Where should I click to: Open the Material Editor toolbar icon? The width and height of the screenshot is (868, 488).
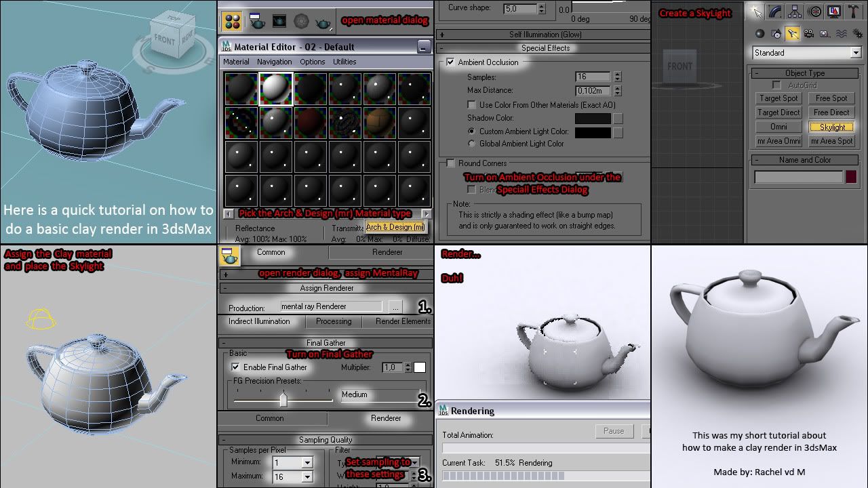232,21
